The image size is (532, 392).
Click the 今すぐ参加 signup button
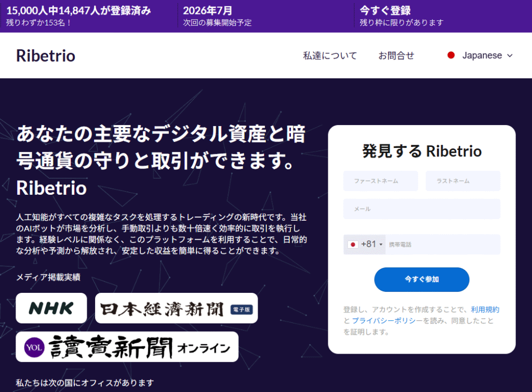(421, 279)
